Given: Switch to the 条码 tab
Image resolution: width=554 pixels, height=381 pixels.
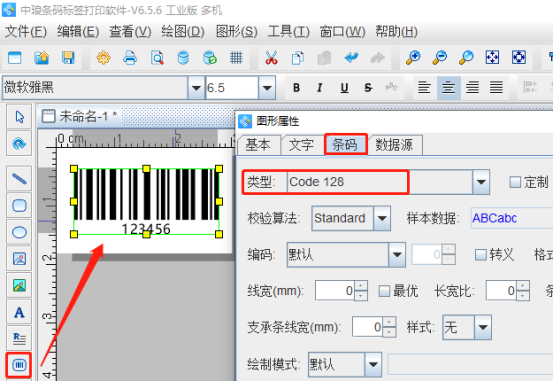Looking at the screenshot, I should coord(346,145).
